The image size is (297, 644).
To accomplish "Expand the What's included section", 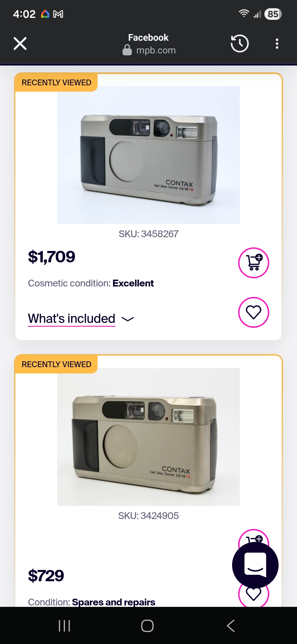I will [x=71, y=319].
